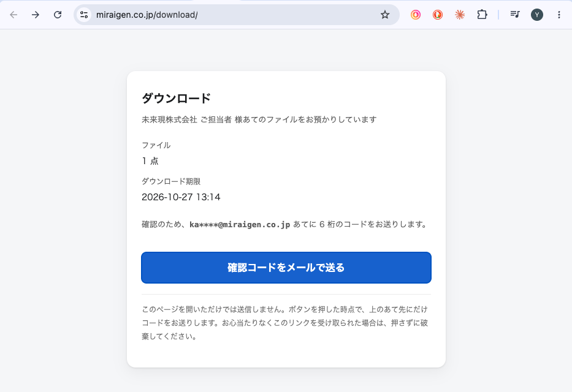The height and width of the screenshot is (392, 572).
Task: Open the pink circular extension icon
Action: point(416,15)
